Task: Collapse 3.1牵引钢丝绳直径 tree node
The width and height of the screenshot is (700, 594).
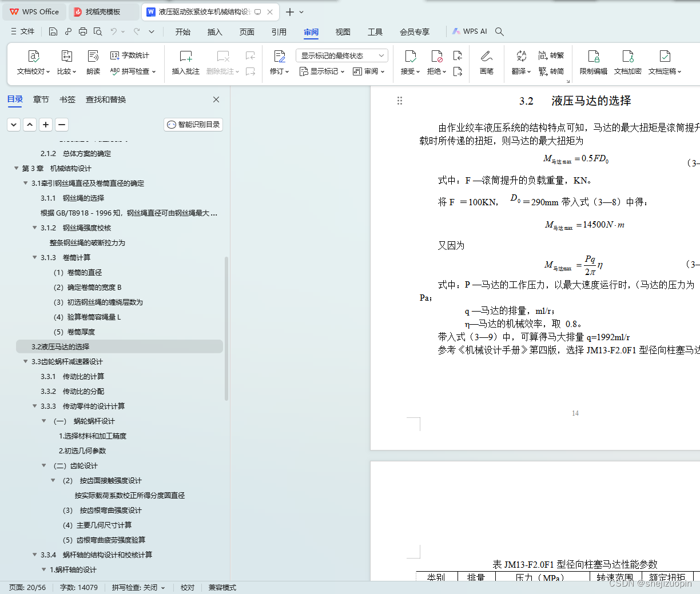Action: (25, 183)
